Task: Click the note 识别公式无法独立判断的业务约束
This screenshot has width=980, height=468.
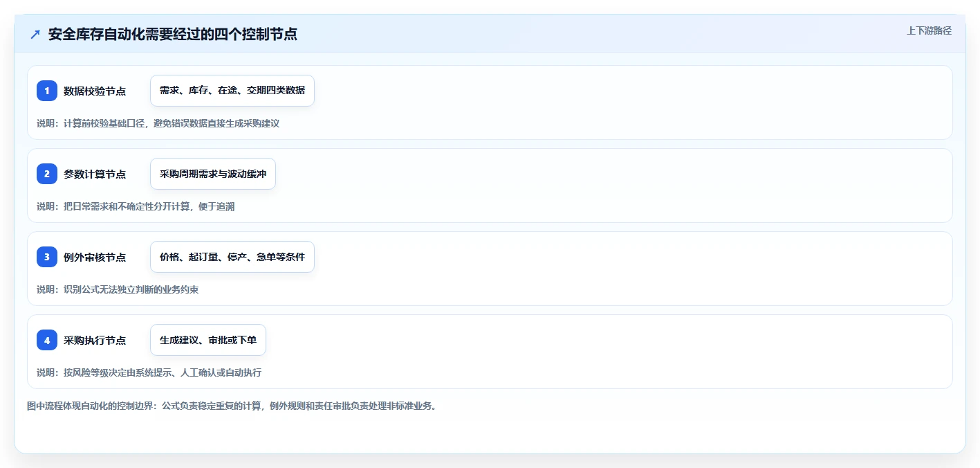Action: point(131,289)
